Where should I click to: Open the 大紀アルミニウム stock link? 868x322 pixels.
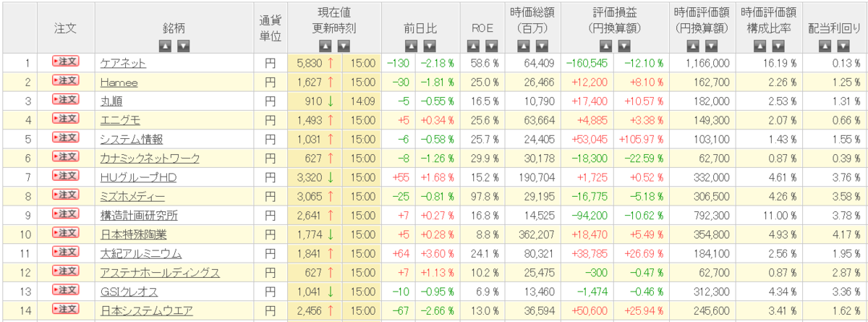(141, 253)
